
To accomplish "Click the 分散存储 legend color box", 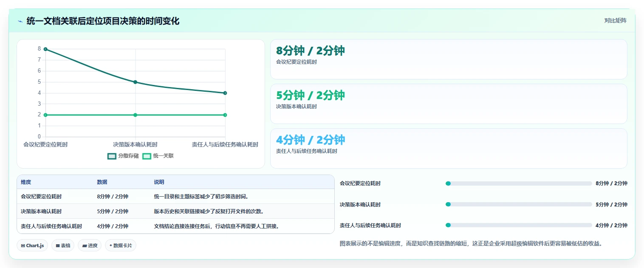I will click(x=112, y=156).
